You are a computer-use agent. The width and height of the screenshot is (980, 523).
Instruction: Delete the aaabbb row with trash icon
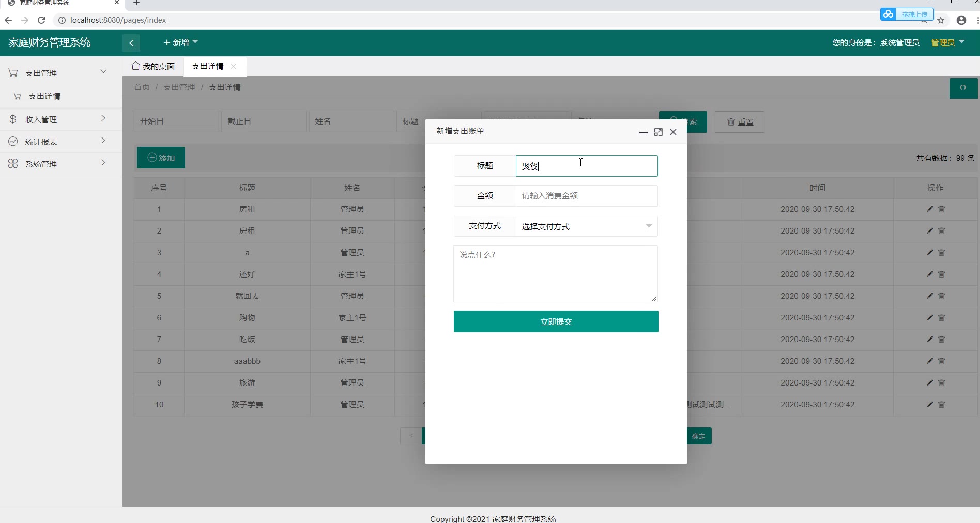point(941,361)
